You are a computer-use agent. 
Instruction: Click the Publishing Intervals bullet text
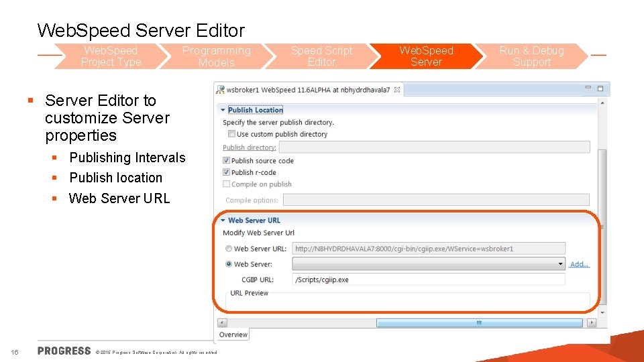[127, 158]
